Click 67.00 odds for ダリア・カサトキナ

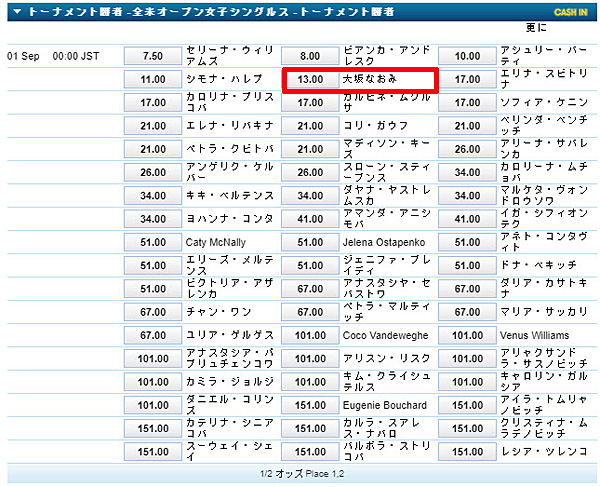(x=467, y=289)
